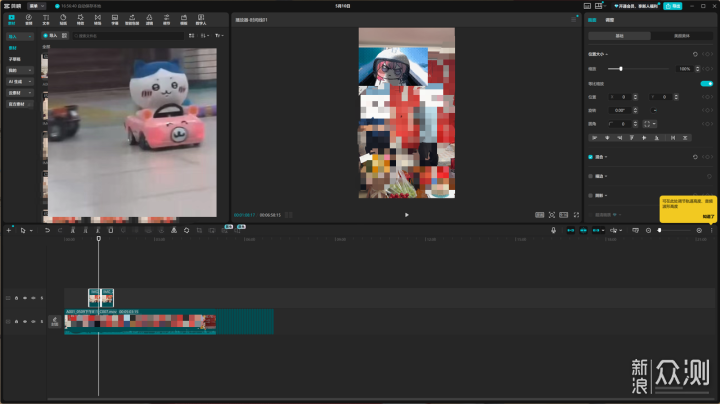Click the redo arrow in timeline toolbar
The image size is (720, 404).
click(x=60, y=230)
